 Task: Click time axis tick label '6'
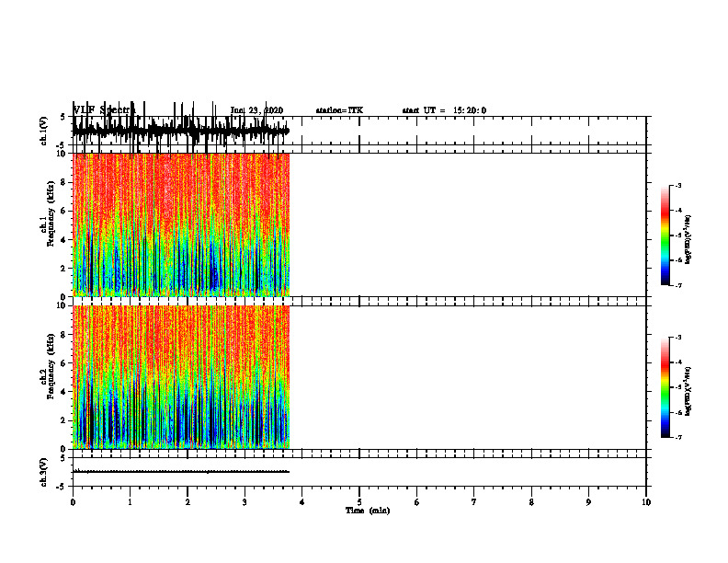(417, 502)
